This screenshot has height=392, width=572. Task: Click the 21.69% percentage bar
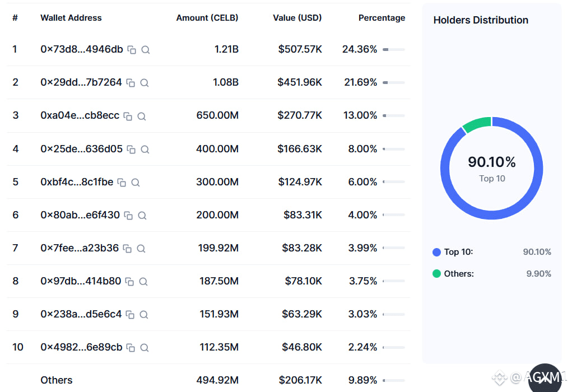[x=394, y=83]
